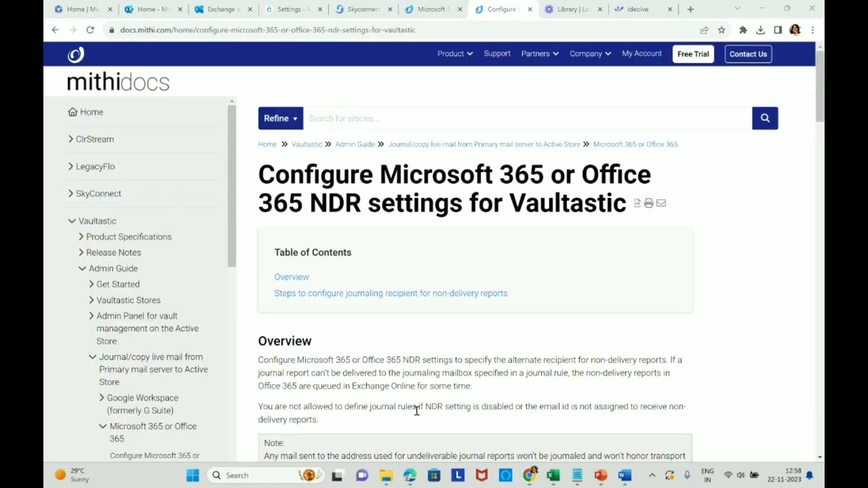Screen dimensions: 868x488
Task: Open File Explorer from the taskbar
Action: (386, 475)
